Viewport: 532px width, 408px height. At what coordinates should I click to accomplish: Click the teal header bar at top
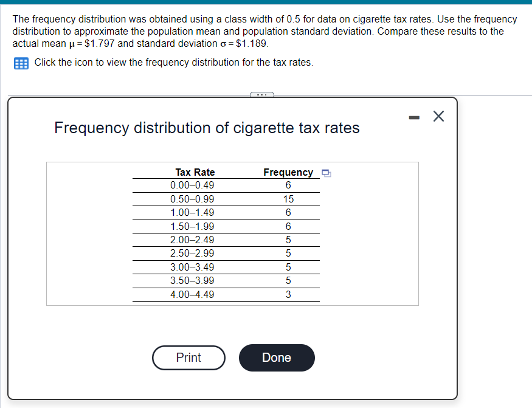[x=266, y=3]
